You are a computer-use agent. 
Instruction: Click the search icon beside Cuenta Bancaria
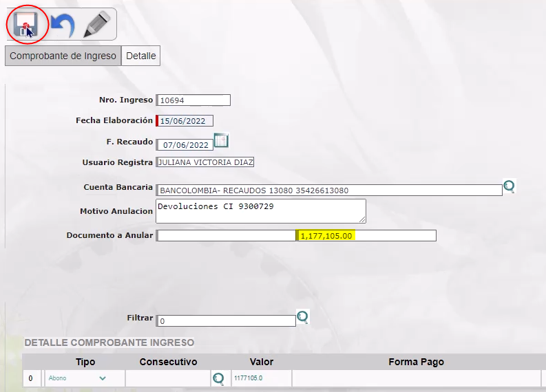[510, 186]
